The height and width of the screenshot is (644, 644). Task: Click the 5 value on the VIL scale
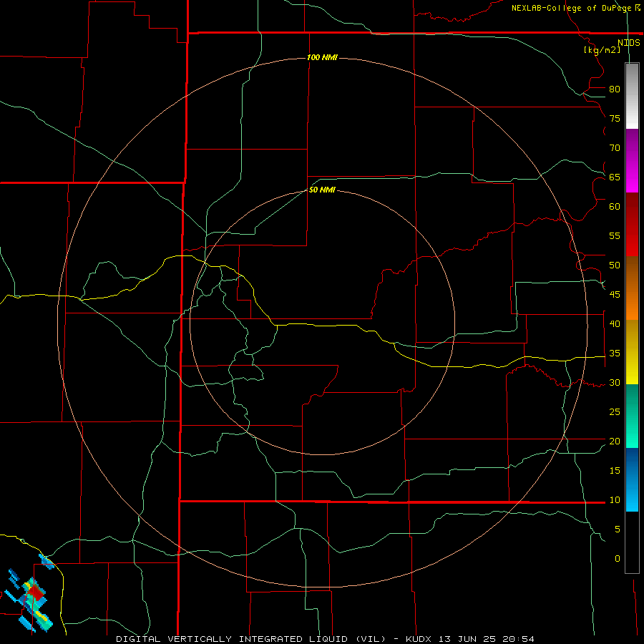coord(618,530)
